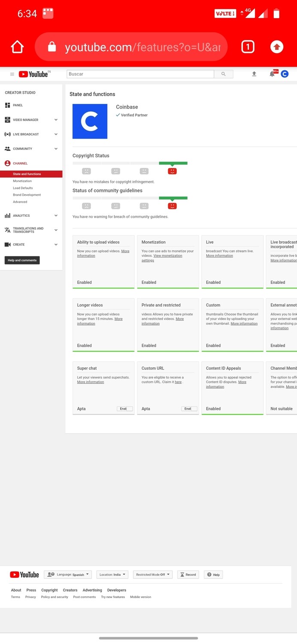Click 'here' link in Custom URL card
Screen dimensions: 297x644
click(x=178, y=382)
